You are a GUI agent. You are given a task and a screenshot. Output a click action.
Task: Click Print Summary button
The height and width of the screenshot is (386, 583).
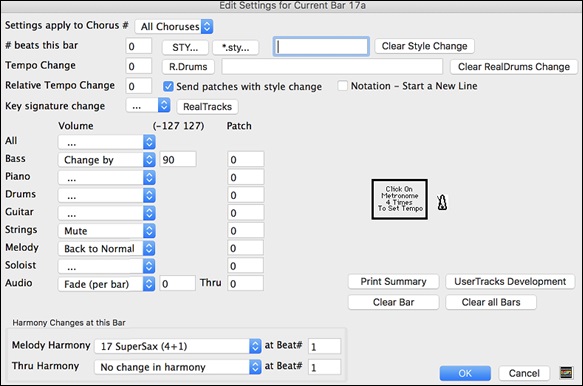tap(393, 282)
